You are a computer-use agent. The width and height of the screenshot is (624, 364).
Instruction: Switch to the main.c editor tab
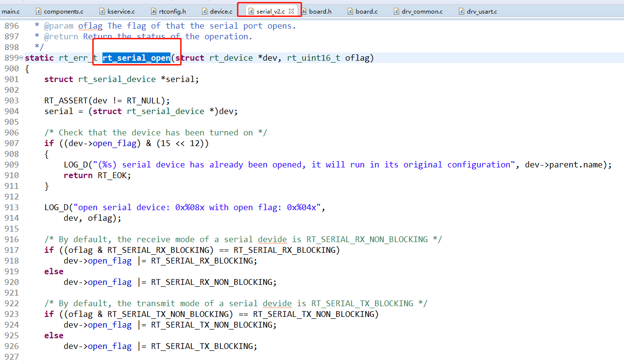tap(11, 11)
